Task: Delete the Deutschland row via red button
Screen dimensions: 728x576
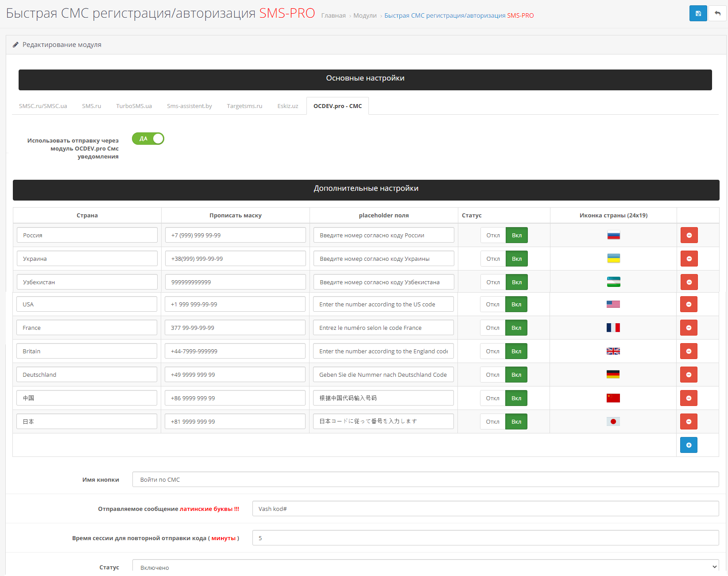Action: (689, 375)
